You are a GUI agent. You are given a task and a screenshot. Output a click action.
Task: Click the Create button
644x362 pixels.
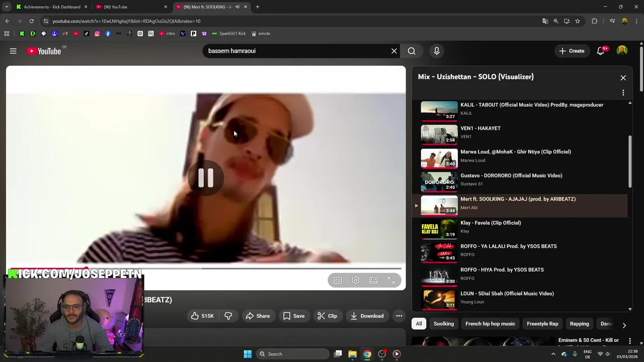572,51
